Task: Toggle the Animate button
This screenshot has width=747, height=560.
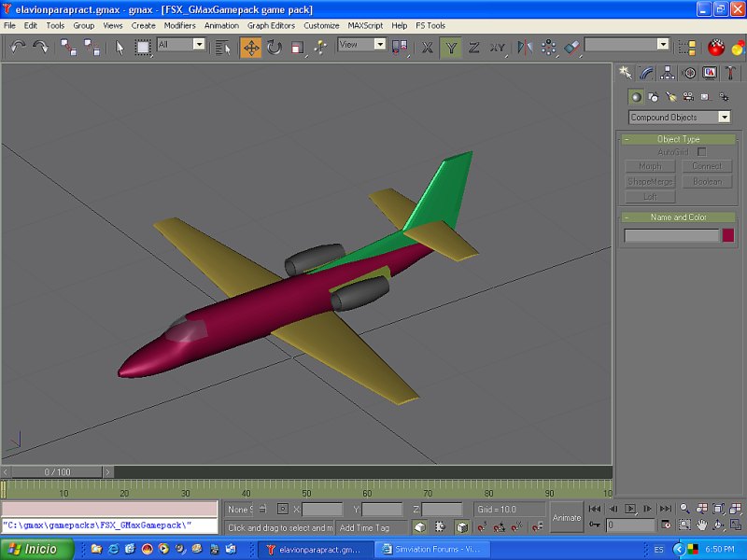Action: click(x=566, y=517)
